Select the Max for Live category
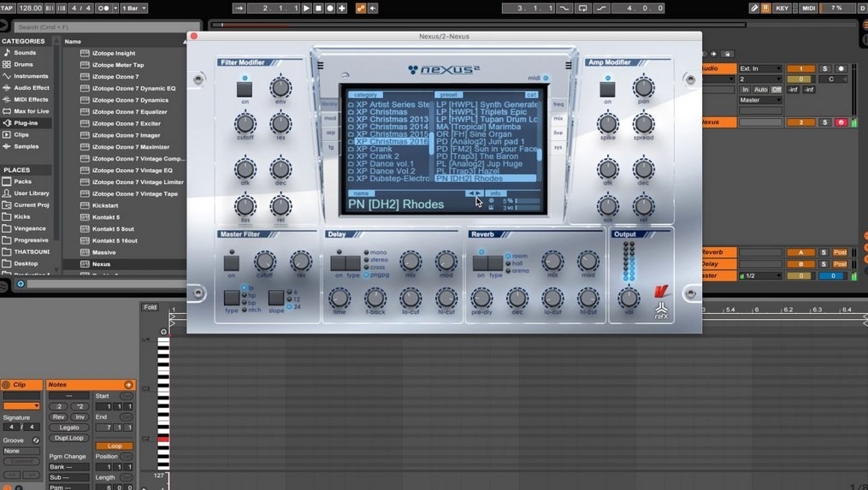Screen dimensions: 868x490 point(31,111)
